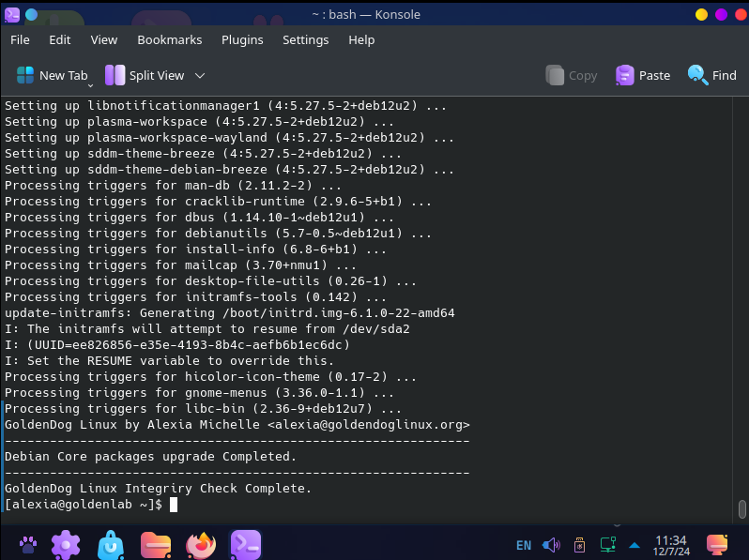Open the Edit menu
The image size is (749, 560).
point(60,40)
